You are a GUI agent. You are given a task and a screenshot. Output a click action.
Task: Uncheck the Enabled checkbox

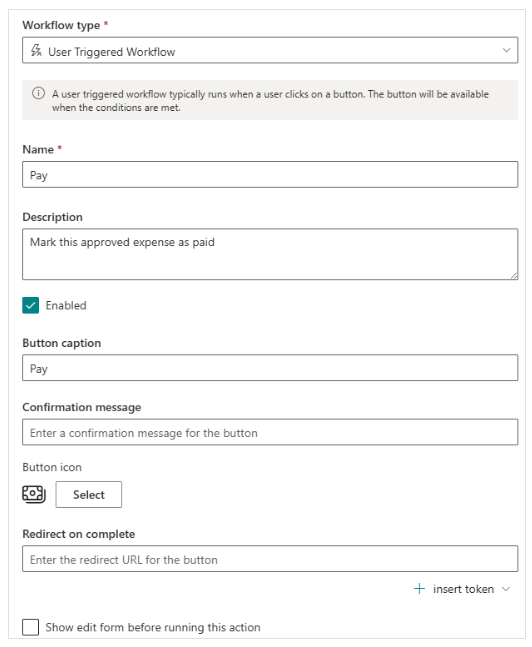31,305
